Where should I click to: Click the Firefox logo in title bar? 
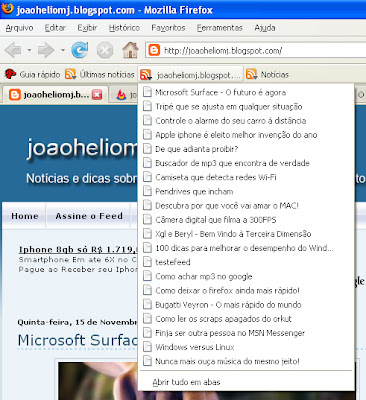[x=8, y=8]
